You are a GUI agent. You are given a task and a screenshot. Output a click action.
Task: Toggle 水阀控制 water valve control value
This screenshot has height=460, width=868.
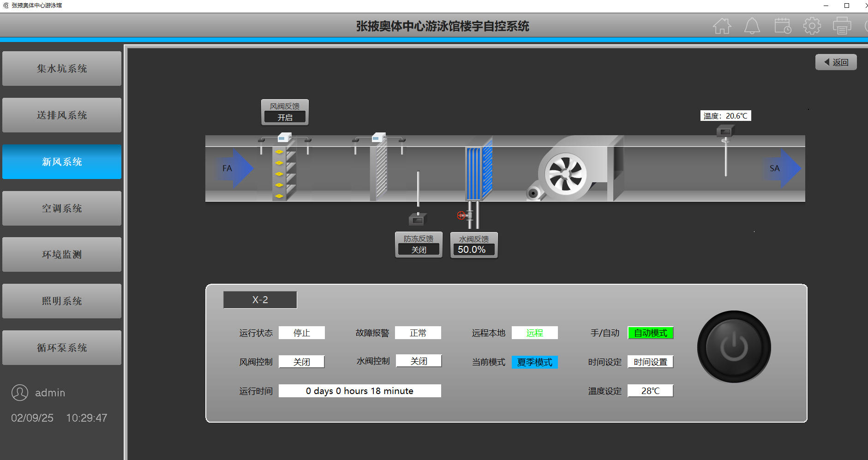point(419,361)
